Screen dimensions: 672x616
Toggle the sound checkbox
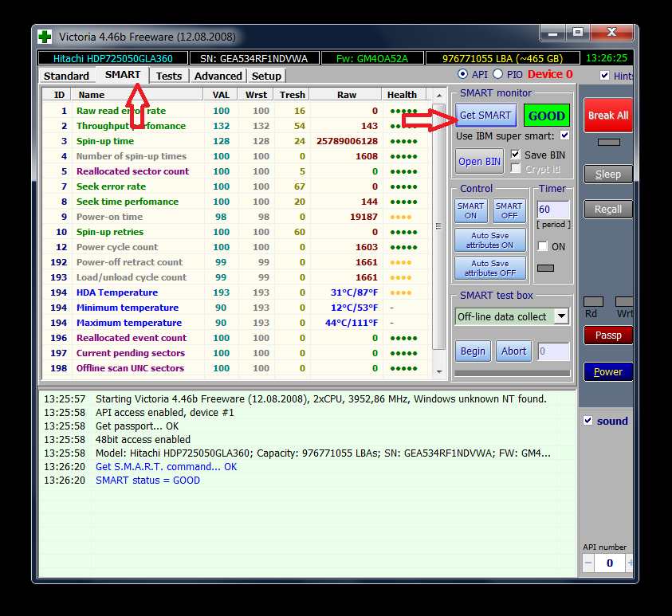click(588, 421)
